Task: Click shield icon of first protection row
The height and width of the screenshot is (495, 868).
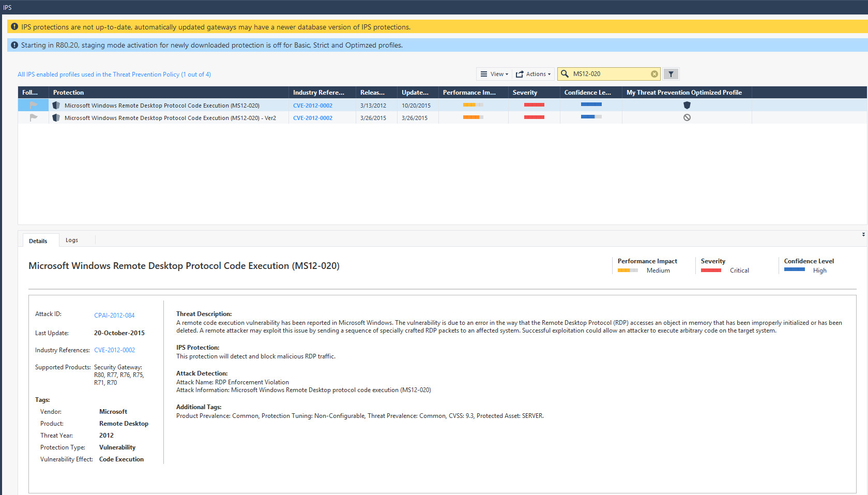Action: [56, 105]
